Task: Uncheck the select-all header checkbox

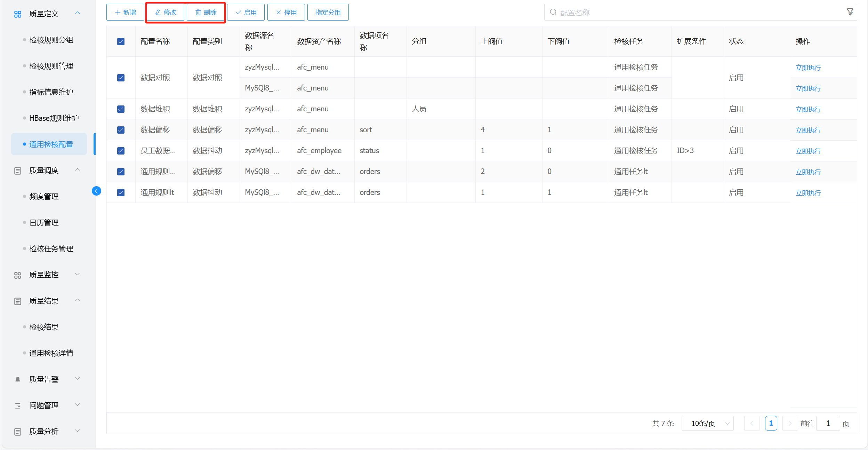Action: click(121, 42)
